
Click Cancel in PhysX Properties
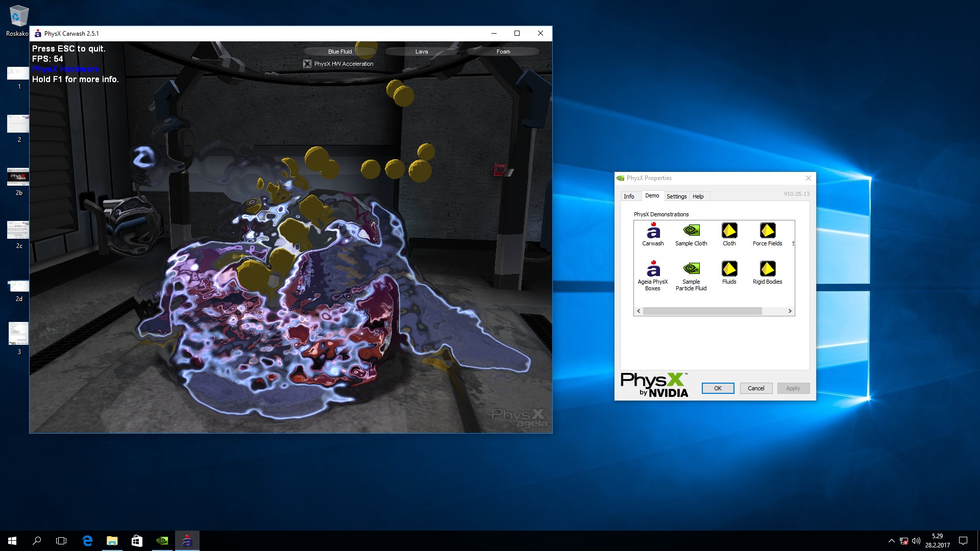click(756, 388)
